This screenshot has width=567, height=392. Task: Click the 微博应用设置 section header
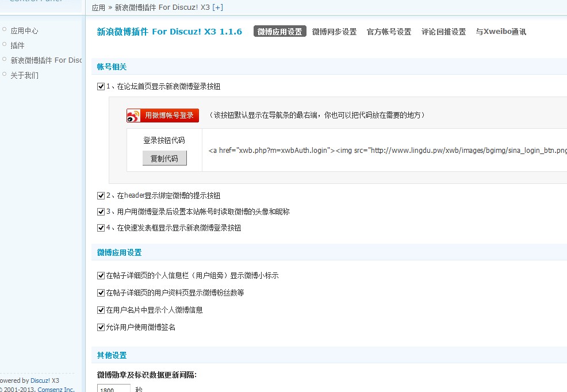point(120,252)
